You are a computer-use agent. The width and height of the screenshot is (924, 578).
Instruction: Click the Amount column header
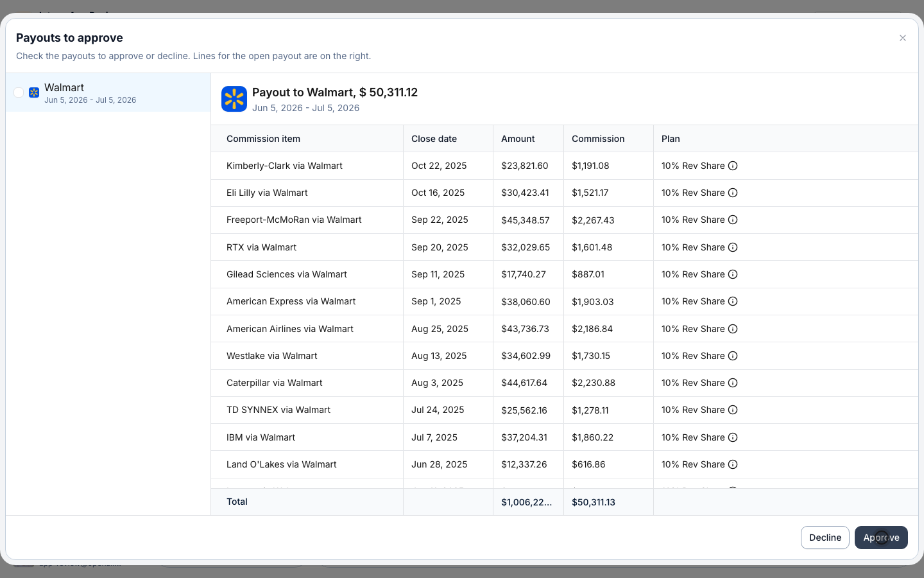(518, 139)
